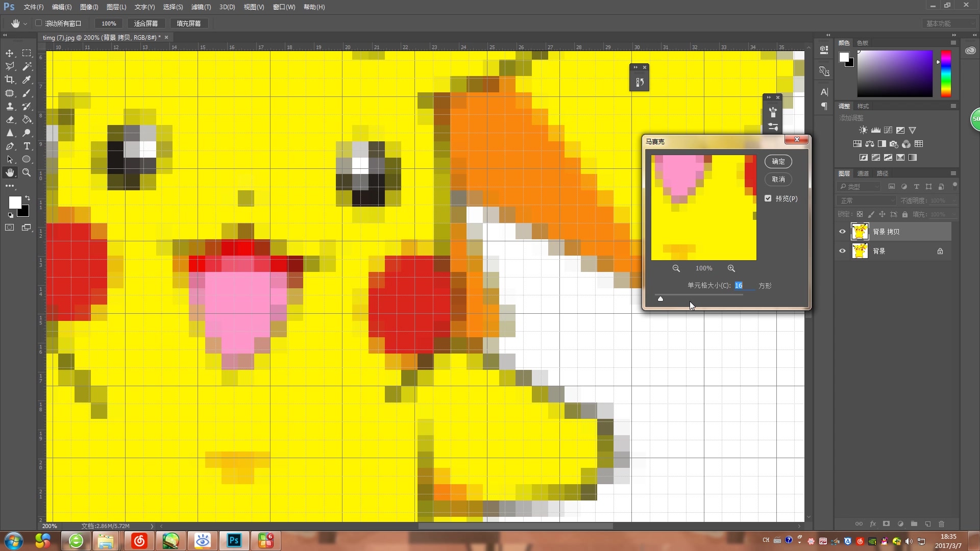This screenshot has height=551, width=980.
Task: Select the Horizontal Type tool
Action: click(27, 146)
